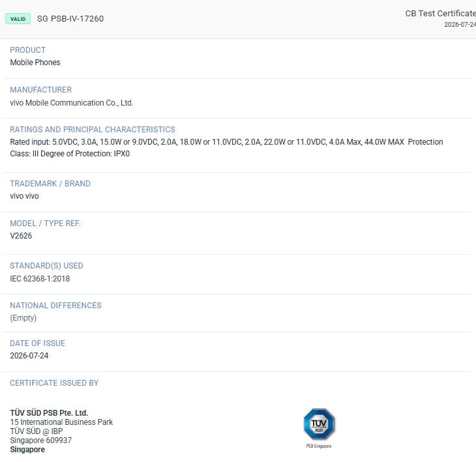Click the green VALID status badge
The width and height of the screenshot is (476, 462).
[18, 19]
